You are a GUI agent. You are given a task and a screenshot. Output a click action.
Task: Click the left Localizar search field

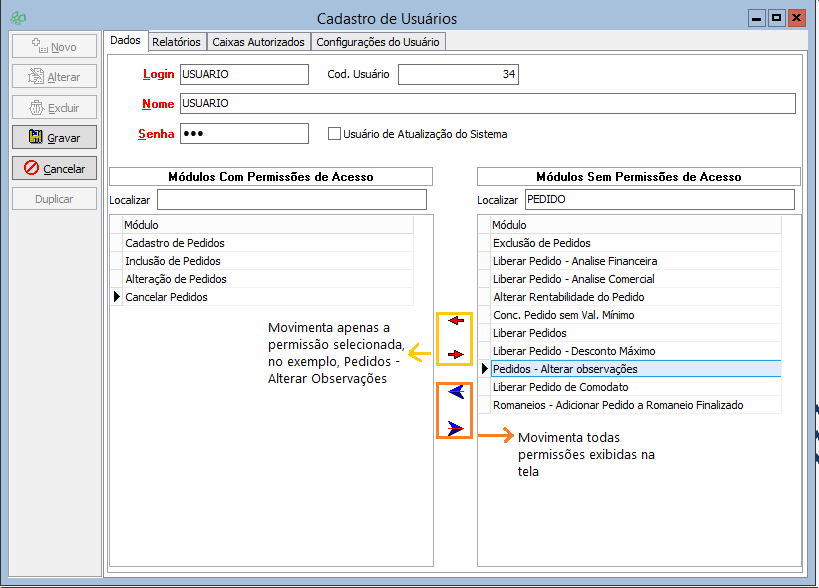click(x=291, y=200)
